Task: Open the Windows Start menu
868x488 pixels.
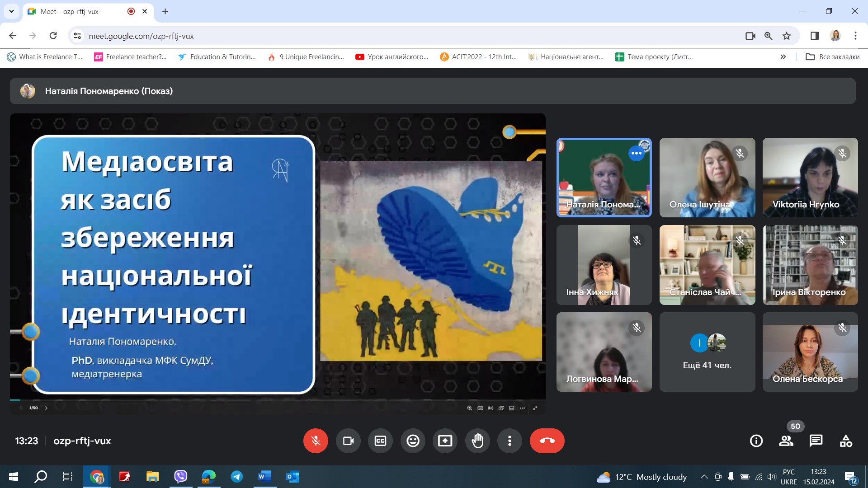Action: click(x=14, y=477)
